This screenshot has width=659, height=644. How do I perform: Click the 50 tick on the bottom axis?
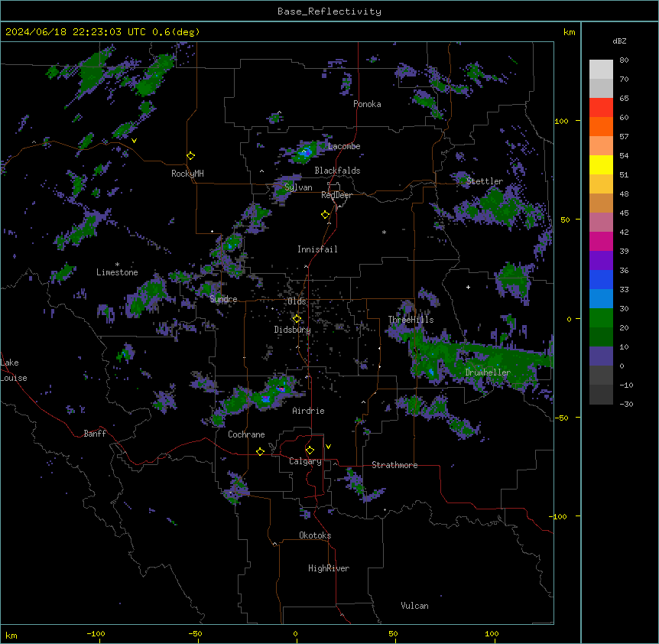point(393,633)
